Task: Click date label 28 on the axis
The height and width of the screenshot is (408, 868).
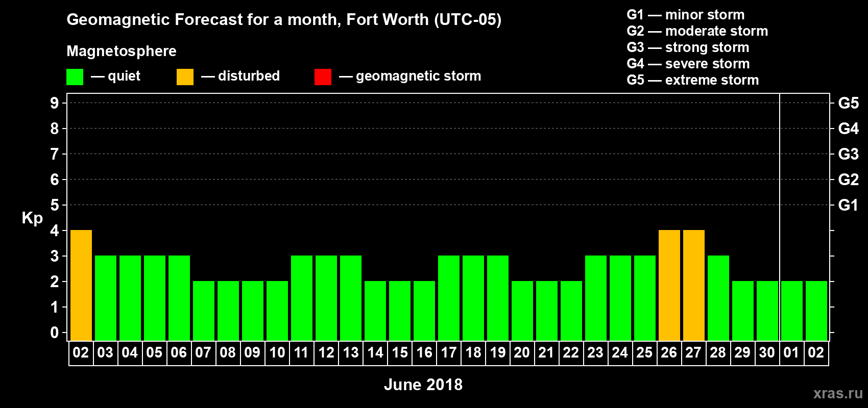Action: coord(718,353)
